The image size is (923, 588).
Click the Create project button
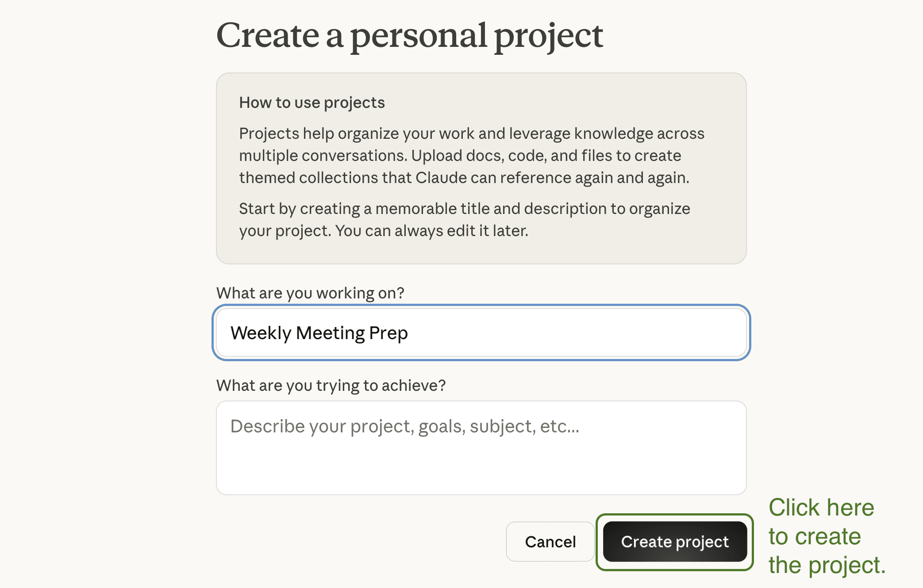674,542
